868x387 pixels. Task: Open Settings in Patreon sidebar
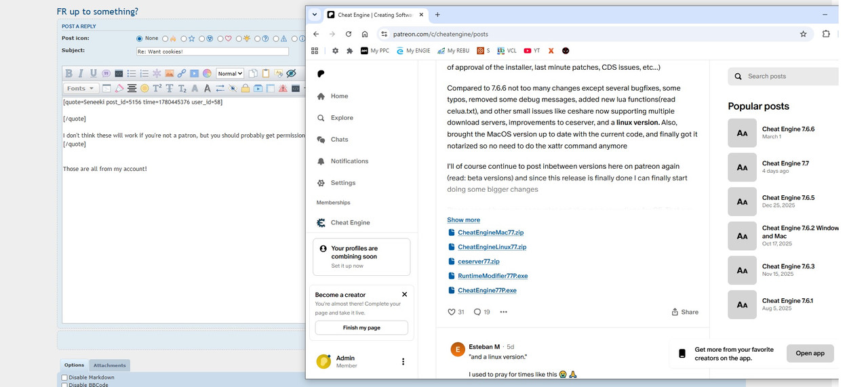336,183
